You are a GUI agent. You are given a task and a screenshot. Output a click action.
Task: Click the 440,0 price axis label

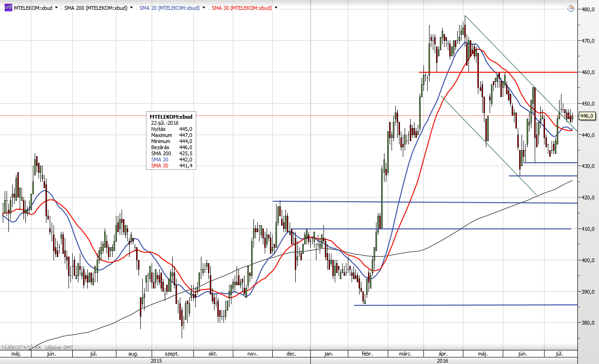588,135
